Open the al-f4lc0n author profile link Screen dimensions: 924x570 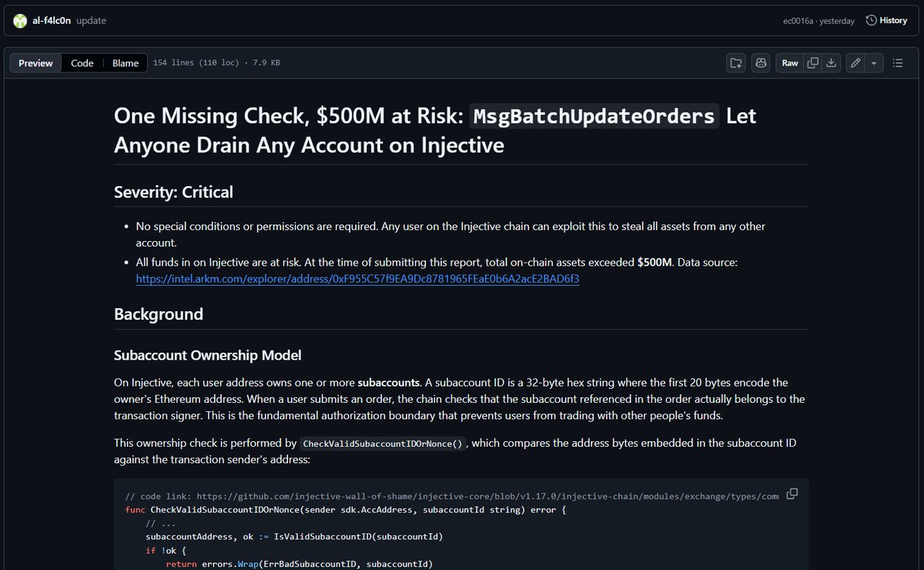click(x=52, y=21)
